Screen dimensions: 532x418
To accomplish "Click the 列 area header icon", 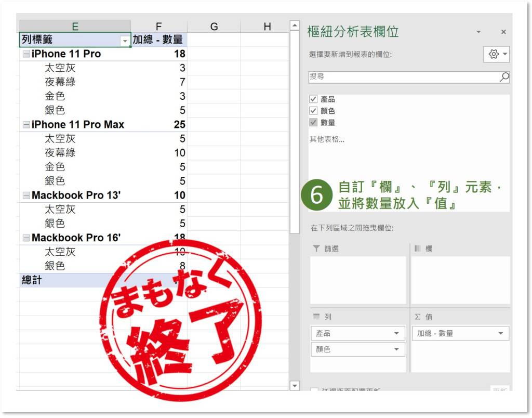I will pos(316,317).
